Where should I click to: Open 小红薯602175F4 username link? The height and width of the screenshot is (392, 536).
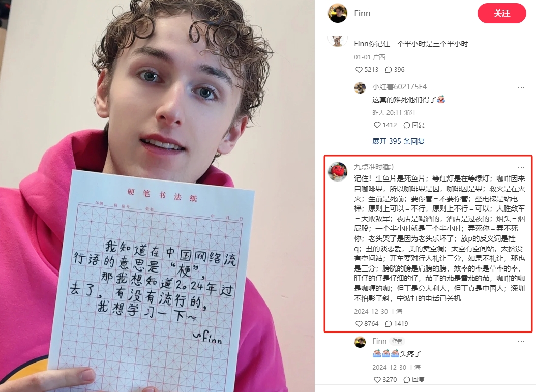pyautogui.click(x=399, y=87)
